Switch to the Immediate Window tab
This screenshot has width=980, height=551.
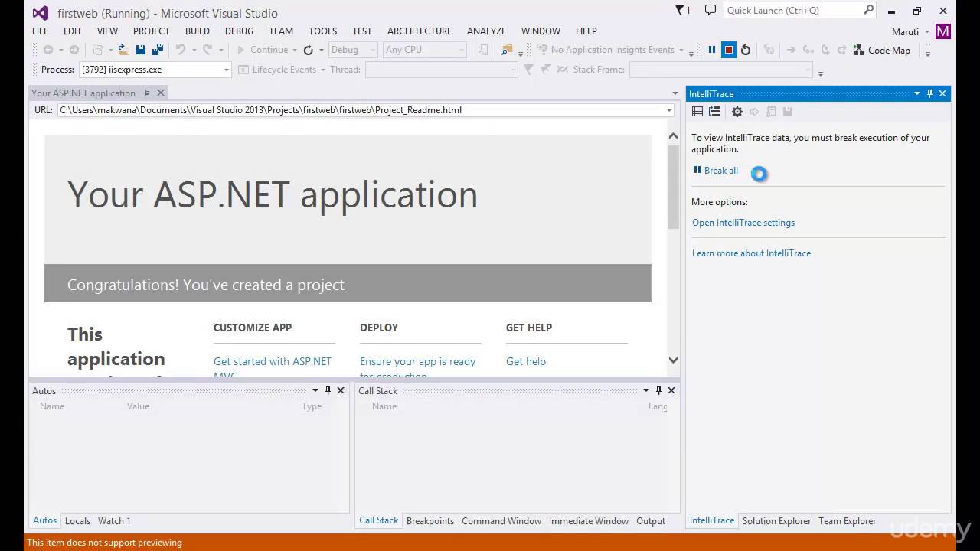point(589,520)
